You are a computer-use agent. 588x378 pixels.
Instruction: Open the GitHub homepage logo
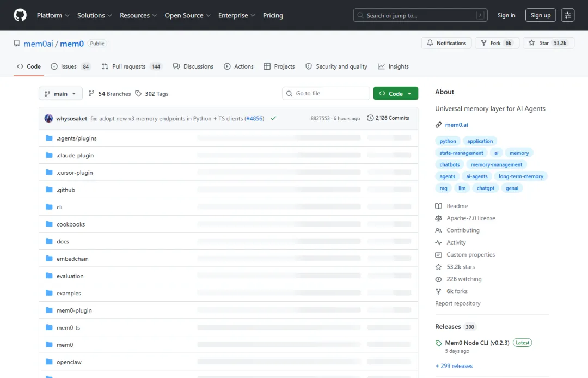(20, 15)
